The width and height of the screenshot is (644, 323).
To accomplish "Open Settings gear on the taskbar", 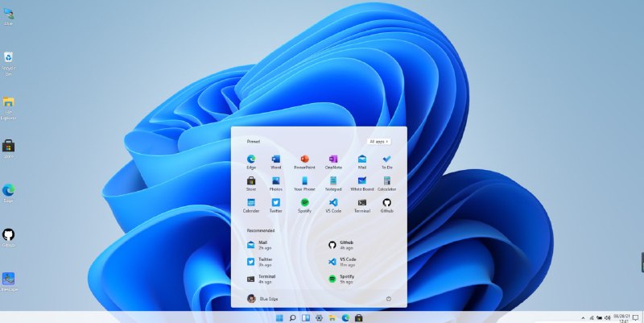I will 319,317.
